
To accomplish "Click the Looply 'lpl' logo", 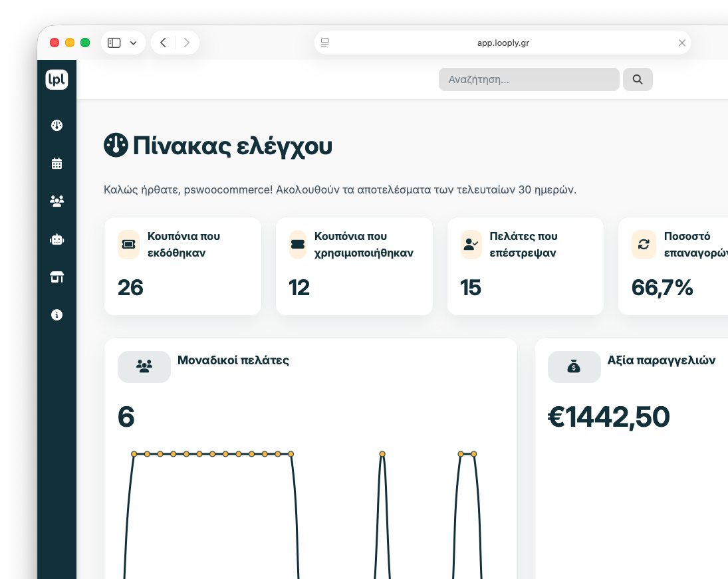I will coord(57,79).
